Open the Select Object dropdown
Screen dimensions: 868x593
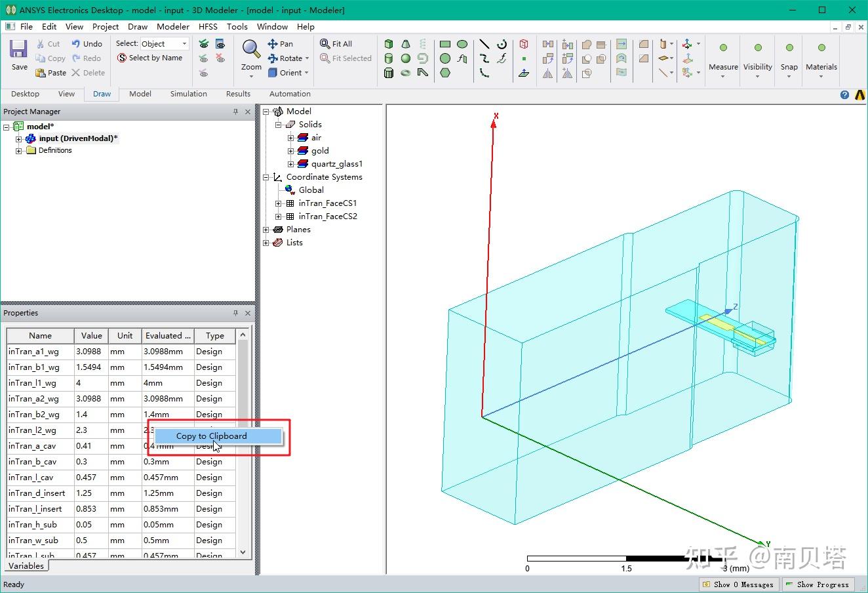tap(165, 44)
